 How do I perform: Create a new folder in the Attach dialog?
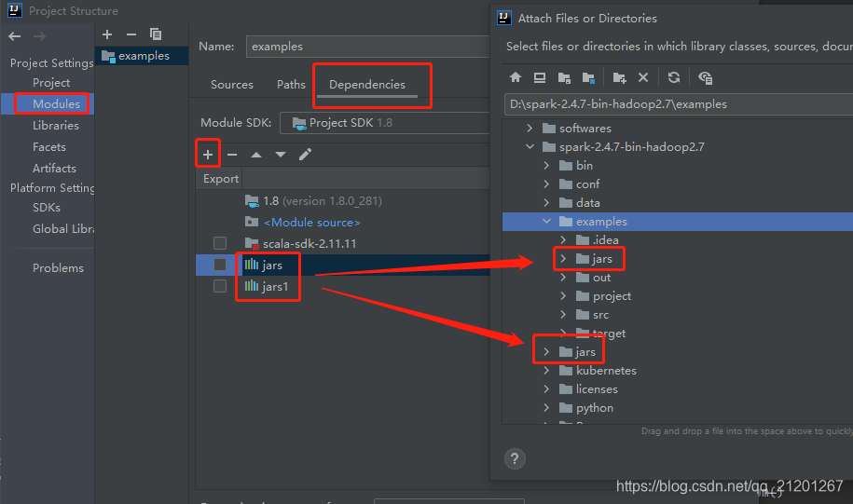[619, 78]
